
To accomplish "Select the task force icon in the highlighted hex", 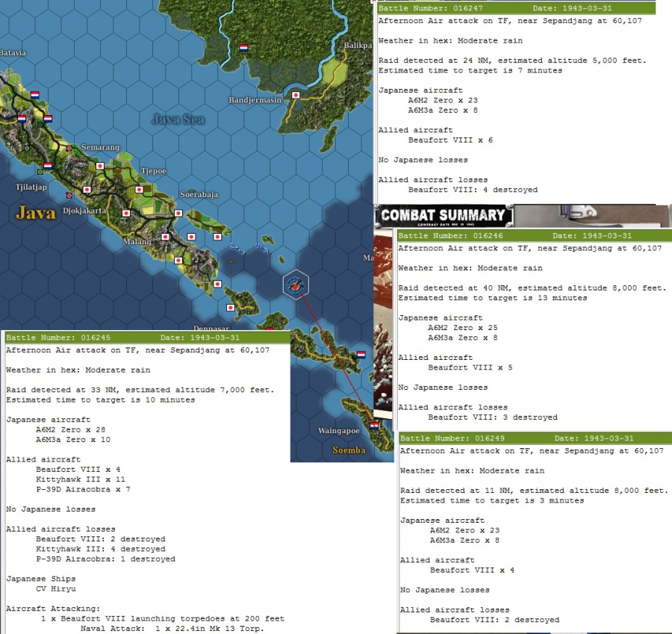I will (294, 284).
